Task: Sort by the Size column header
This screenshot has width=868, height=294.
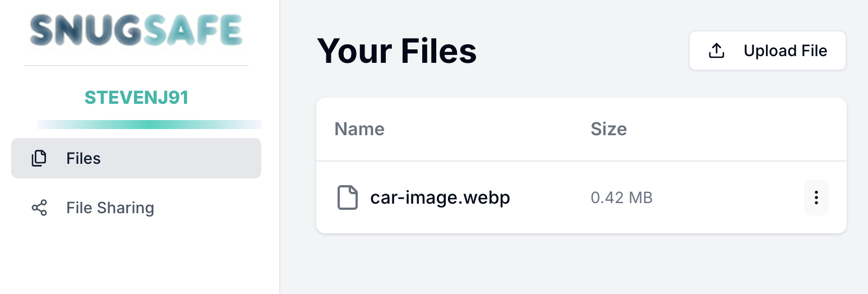Action: click(x=608, y=129)
